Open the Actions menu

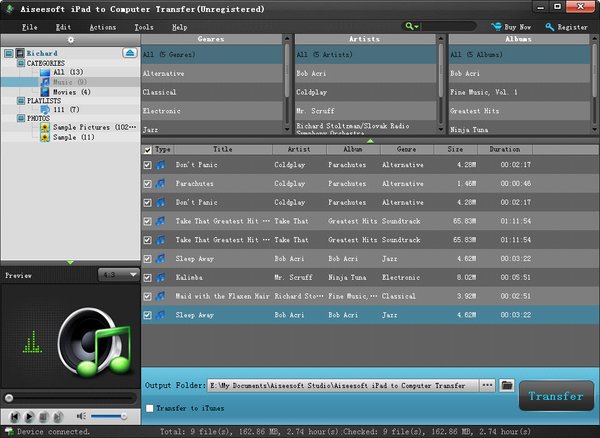(x=101, y=26)
